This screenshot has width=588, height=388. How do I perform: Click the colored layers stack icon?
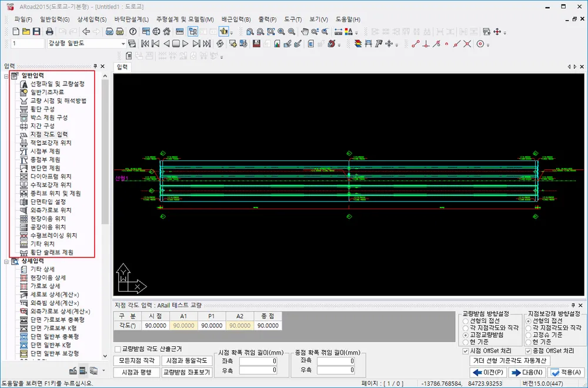(x=358, y=44)
